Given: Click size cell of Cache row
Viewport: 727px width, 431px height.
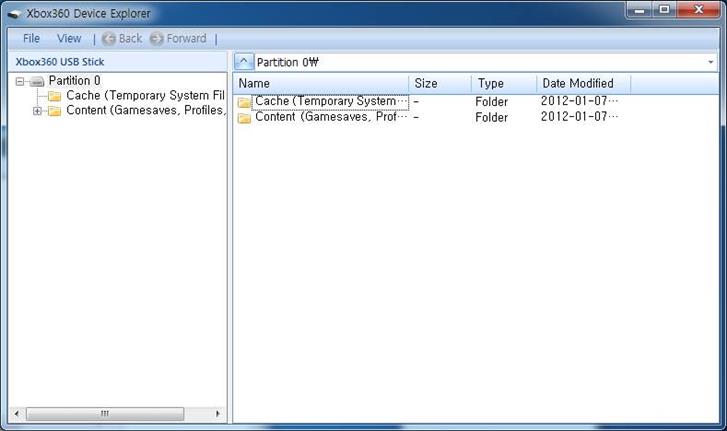Looking at the screenshot, I should tap(416, 101).
